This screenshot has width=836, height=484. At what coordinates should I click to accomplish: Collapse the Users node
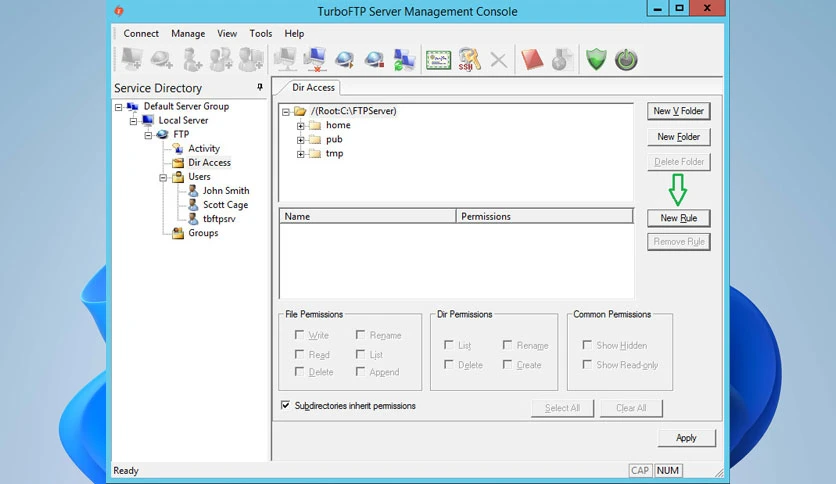pos(163,178)
